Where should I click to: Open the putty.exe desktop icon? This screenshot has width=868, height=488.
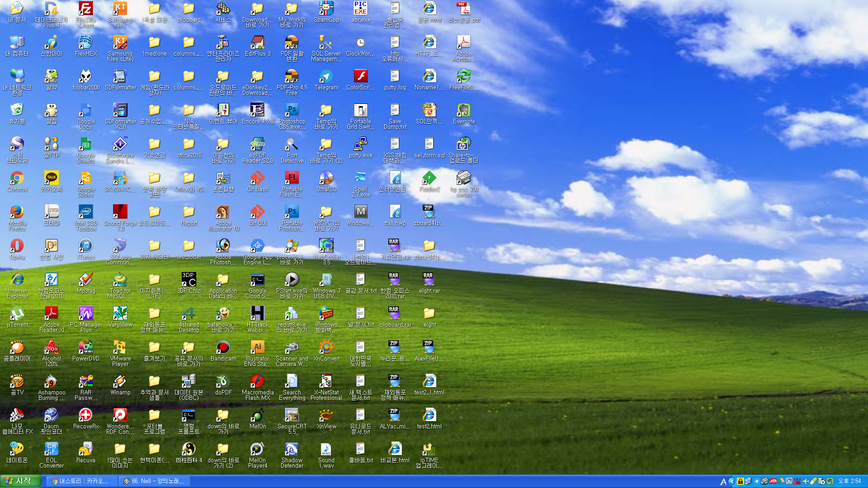[x=361, y=147]
